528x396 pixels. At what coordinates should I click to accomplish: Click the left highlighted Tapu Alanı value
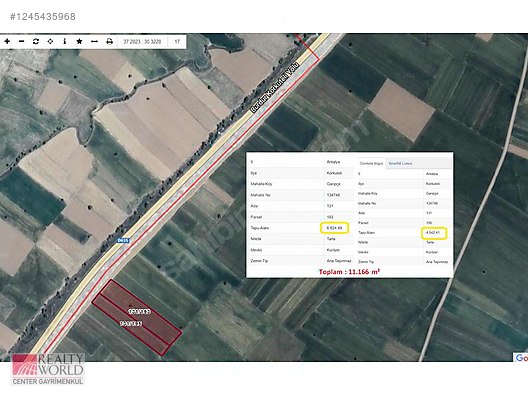[x=334, y=228]
